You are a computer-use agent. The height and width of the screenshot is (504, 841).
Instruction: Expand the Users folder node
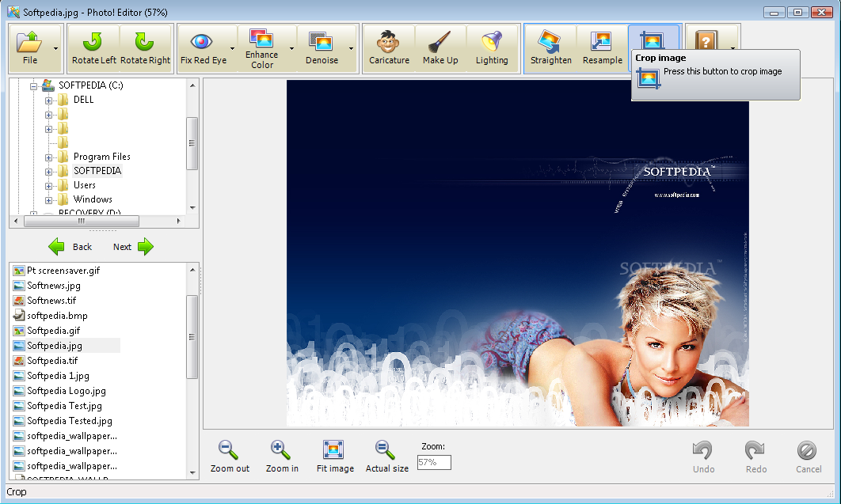[x=48, y=186]
